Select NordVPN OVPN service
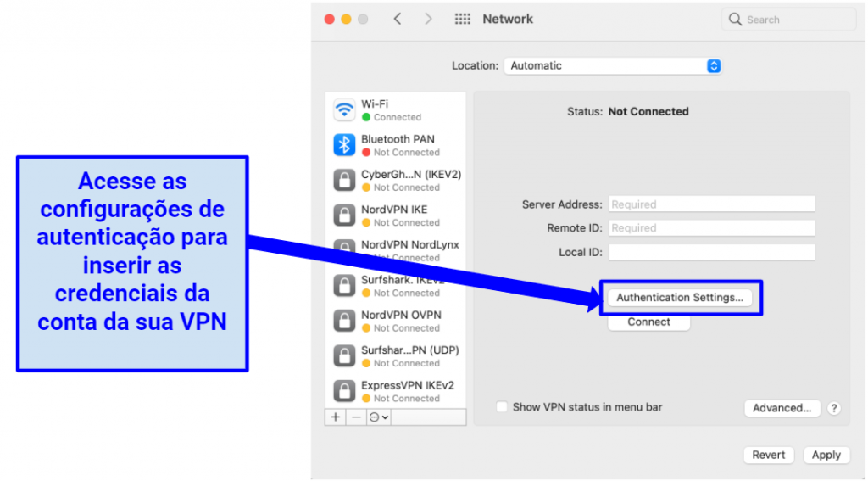The width and height of the screenshot is (868, 481). click(x=401, y=316)
